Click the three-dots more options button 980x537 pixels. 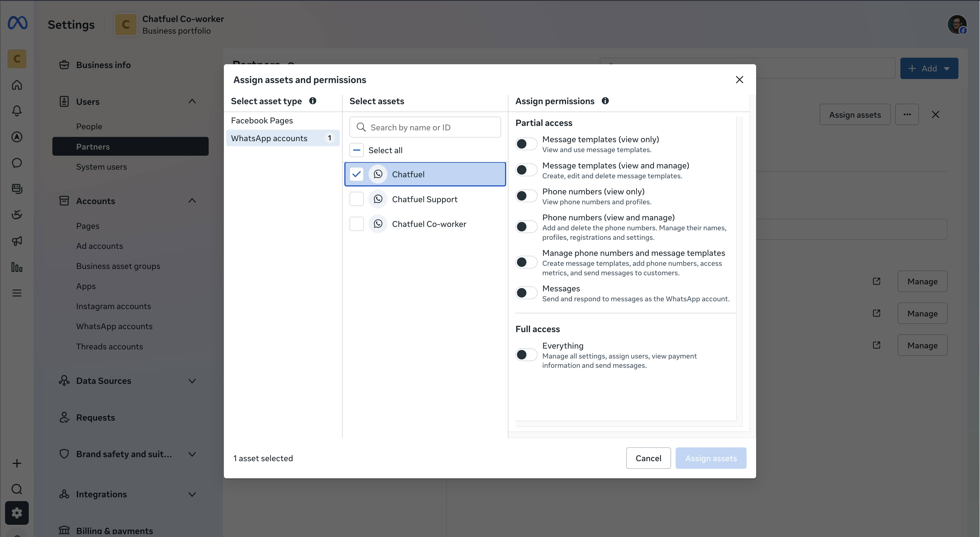coord(907,114)
